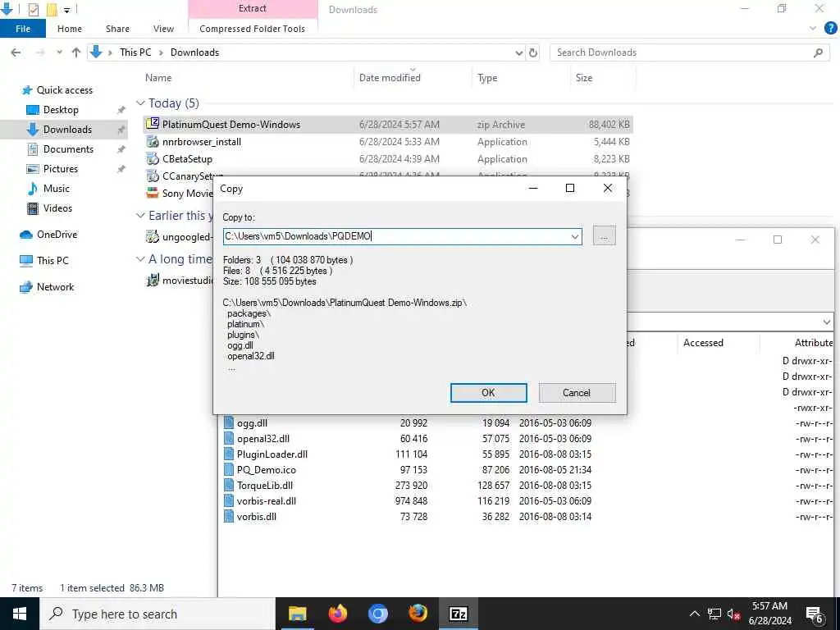Select This PC in sidebar
Screen dimensions: 840x630
(x=52, y=261)
